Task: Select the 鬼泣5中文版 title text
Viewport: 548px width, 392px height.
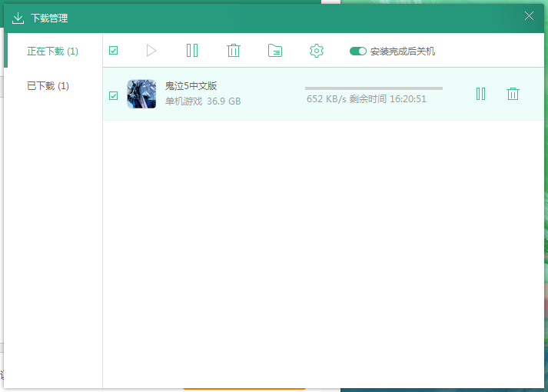Action: pos(191,85)
